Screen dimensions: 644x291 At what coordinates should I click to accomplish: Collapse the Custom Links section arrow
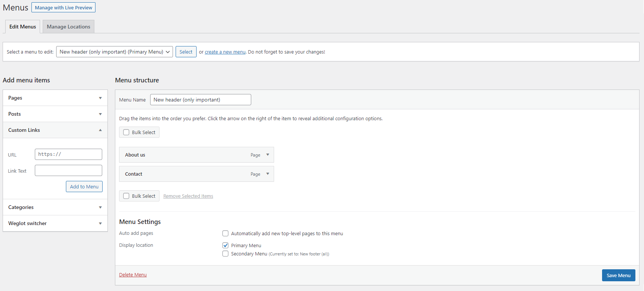[x=100, y=130]
